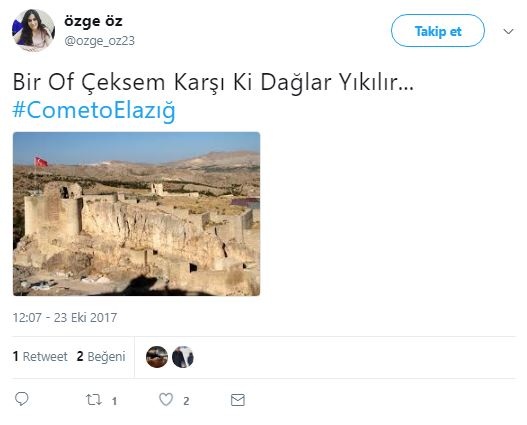Open tweet timestamp 12:07 - 23 Eki 2017
The height and width of the screenshot is (425, 527).
coord(65,317)
